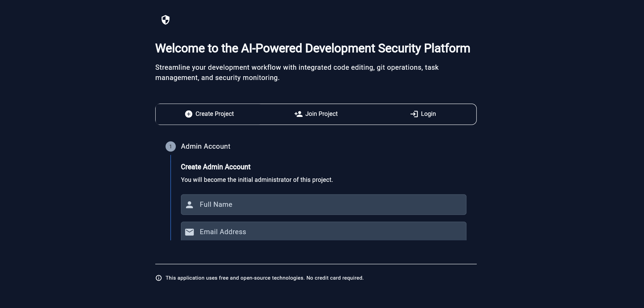
Task: Click the step 1 number circle
Action: [x=171, y=147]
